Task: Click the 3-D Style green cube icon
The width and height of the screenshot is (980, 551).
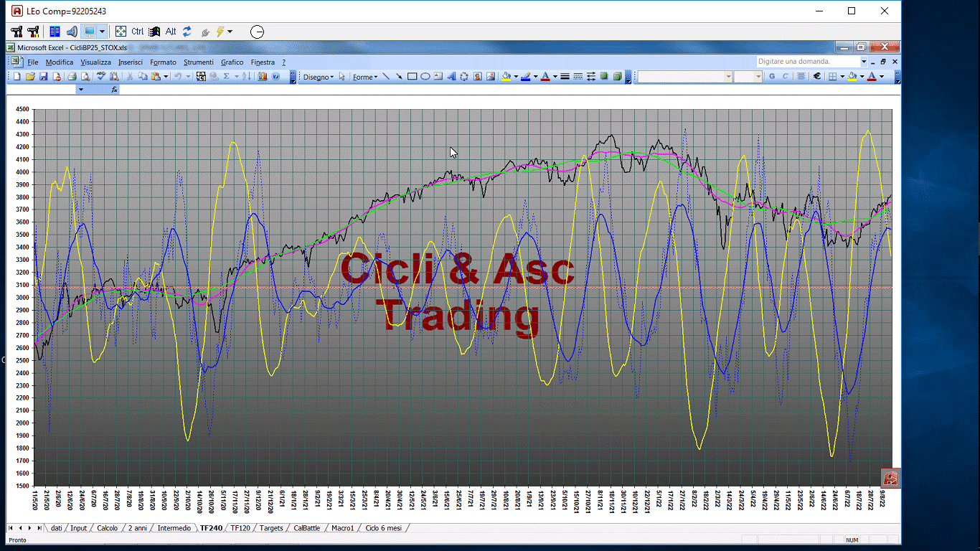Action: pos(617,76)
